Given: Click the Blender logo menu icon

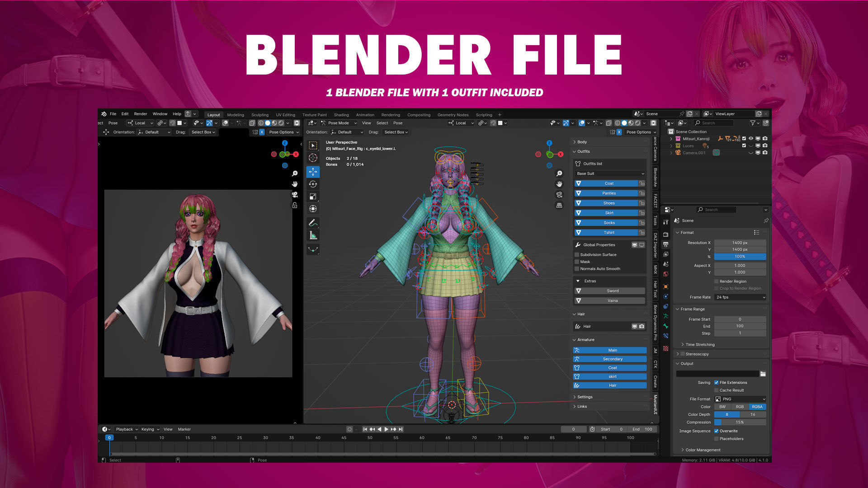Looking at the screenshot, I should (x=104, y=114).
